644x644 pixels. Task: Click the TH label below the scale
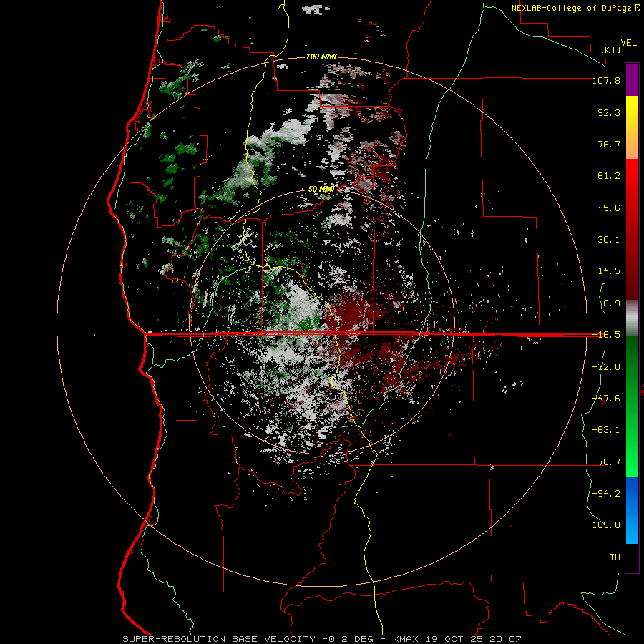pyautogui.click(x=615, y=557)
